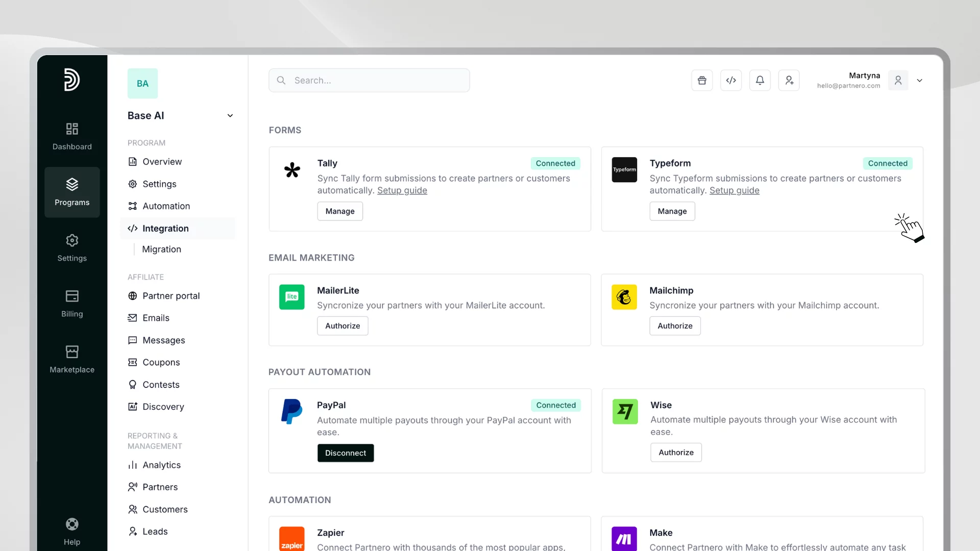
Task: Authorize the MailerLite integration
Action: pyautogui.click(x=342, y=326)
